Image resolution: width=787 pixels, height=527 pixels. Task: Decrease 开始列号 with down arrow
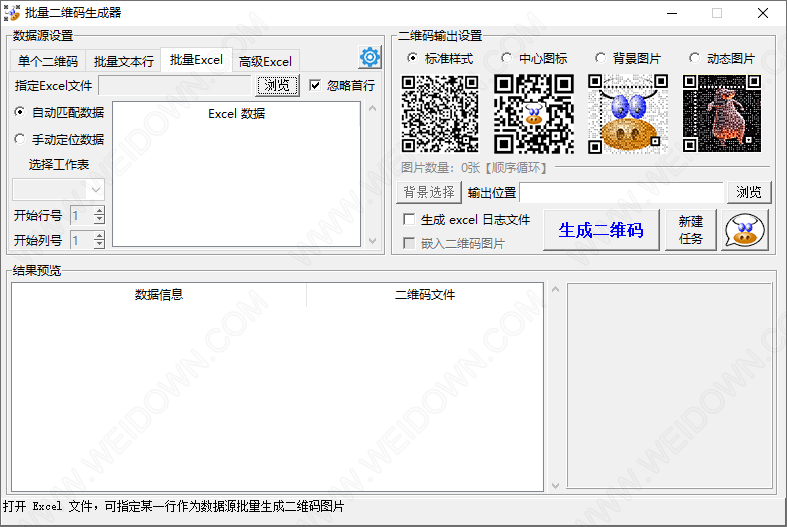pyautogui.click(x=99, y=244)
